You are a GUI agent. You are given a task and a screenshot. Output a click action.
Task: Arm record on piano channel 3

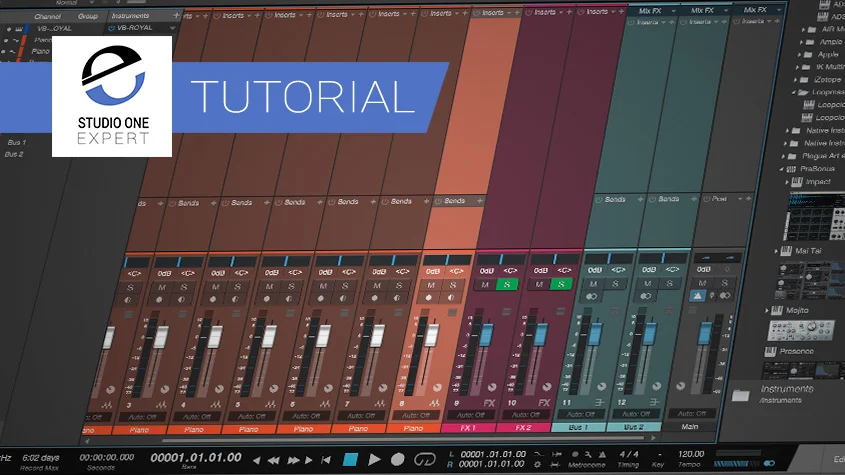click(159, 299)
